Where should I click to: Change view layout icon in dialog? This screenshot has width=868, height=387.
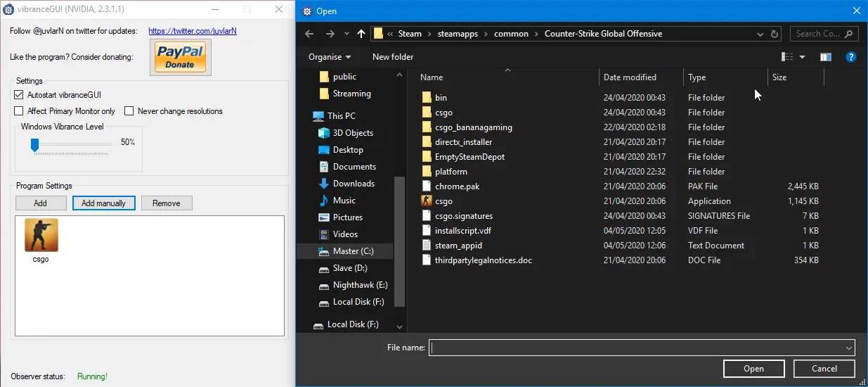(788, 57)
